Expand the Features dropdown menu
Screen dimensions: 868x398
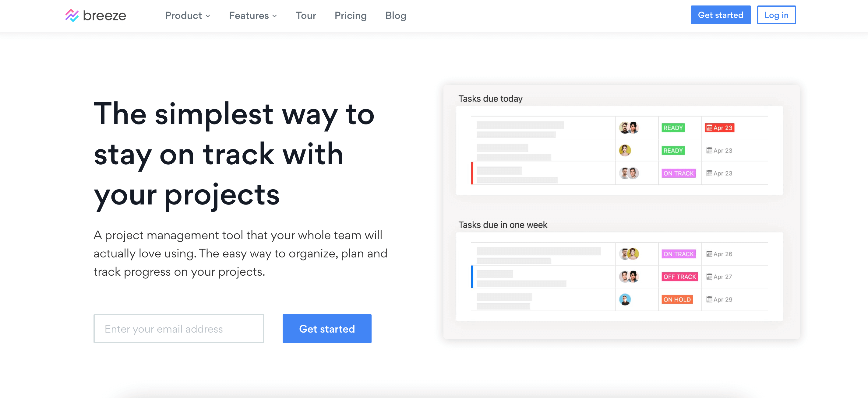click(x=252, y=16)
